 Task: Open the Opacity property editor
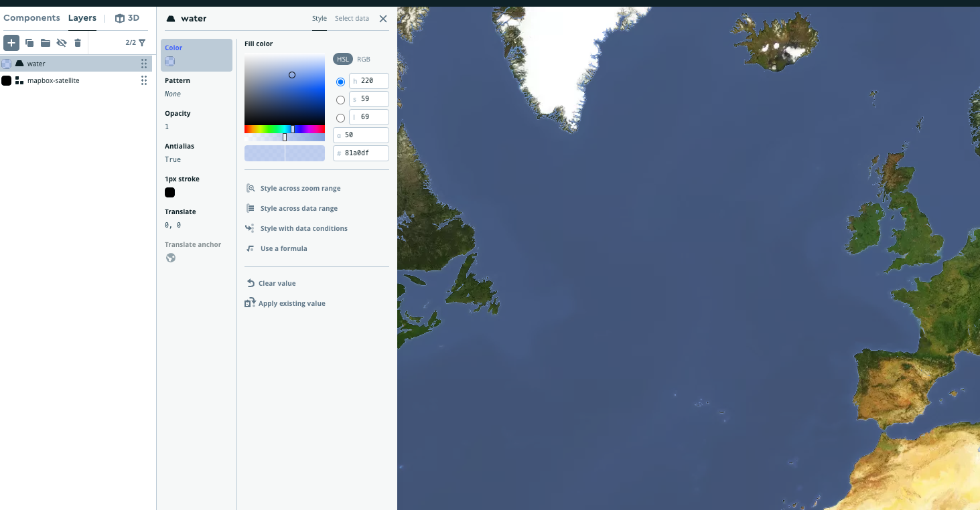coord(177,120)
